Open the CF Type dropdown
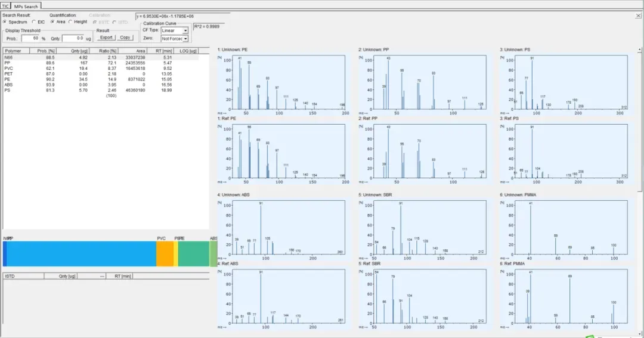644x338 pixels. (175, 30)
